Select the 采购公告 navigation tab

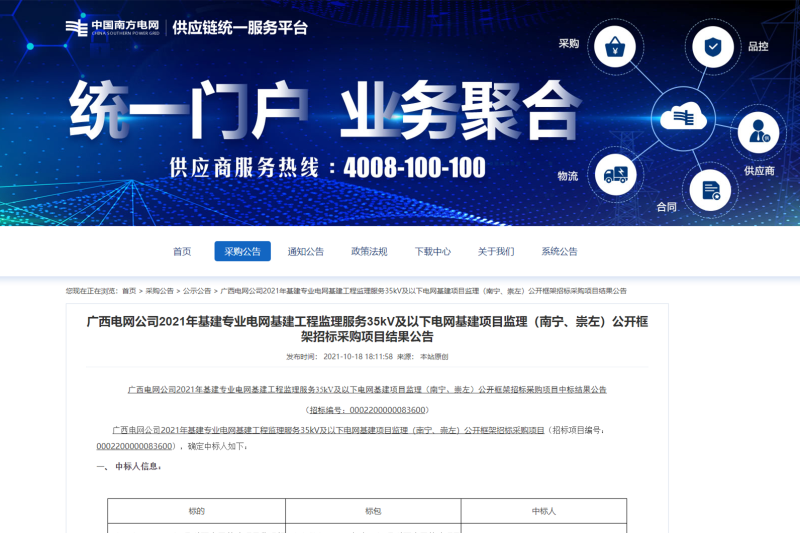[x=242, y=251]
